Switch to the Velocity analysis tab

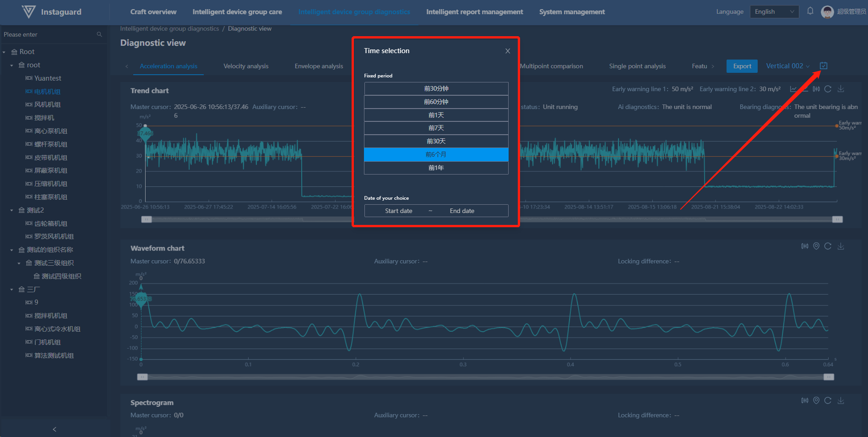[x=246, y=66]
